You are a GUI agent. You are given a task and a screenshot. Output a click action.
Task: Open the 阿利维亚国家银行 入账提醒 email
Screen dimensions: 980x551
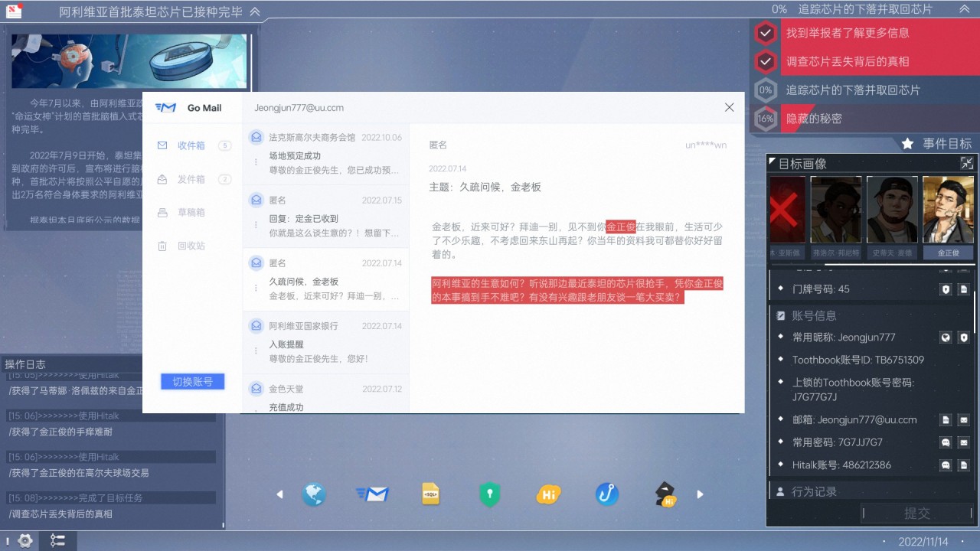click(325, 341)
